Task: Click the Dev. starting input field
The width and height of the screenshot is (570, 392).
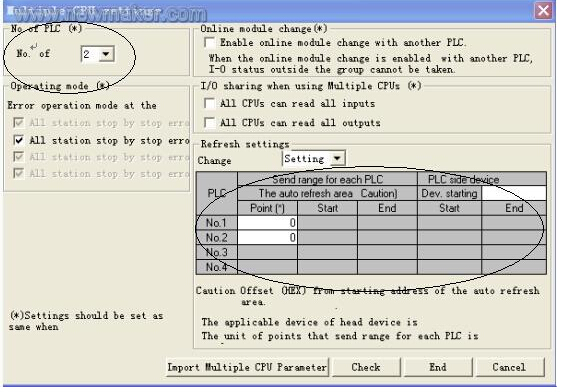Action: tap(514, 193)
